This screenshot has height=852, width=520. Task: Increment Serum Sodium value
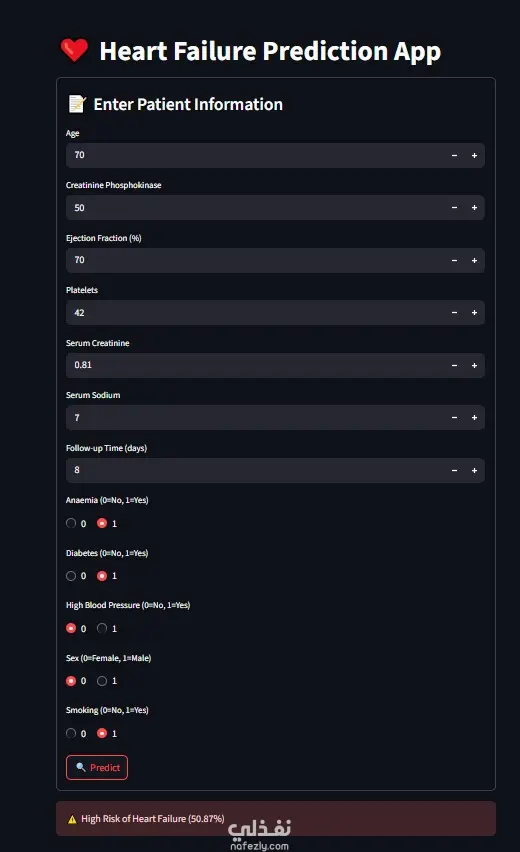tap(474, 417)
